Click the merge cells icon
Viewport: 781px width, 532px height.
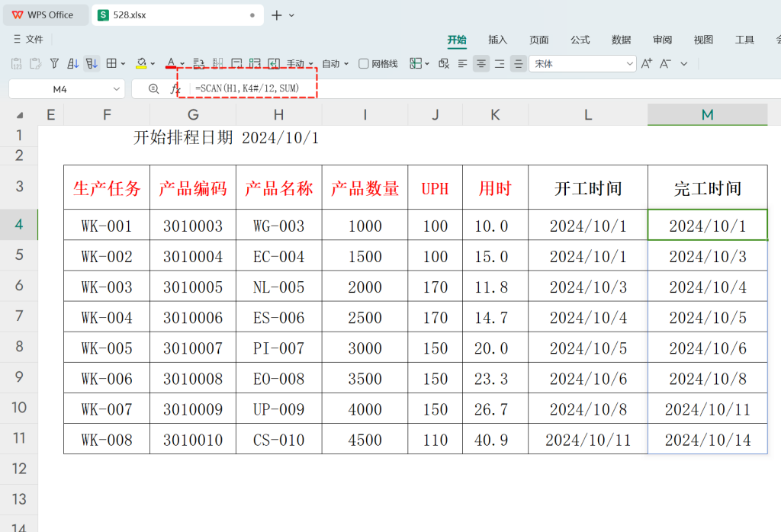pos(236,64)
